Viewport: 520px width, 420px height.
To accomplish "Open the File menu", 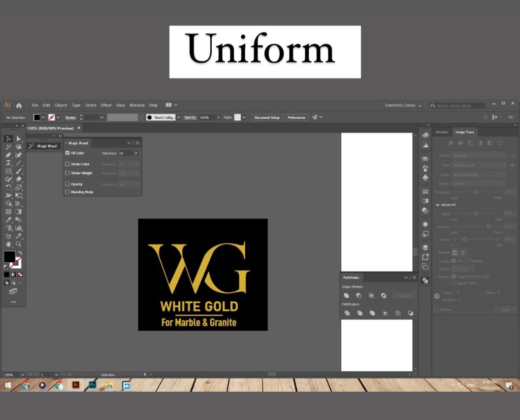I will [35, 106].
